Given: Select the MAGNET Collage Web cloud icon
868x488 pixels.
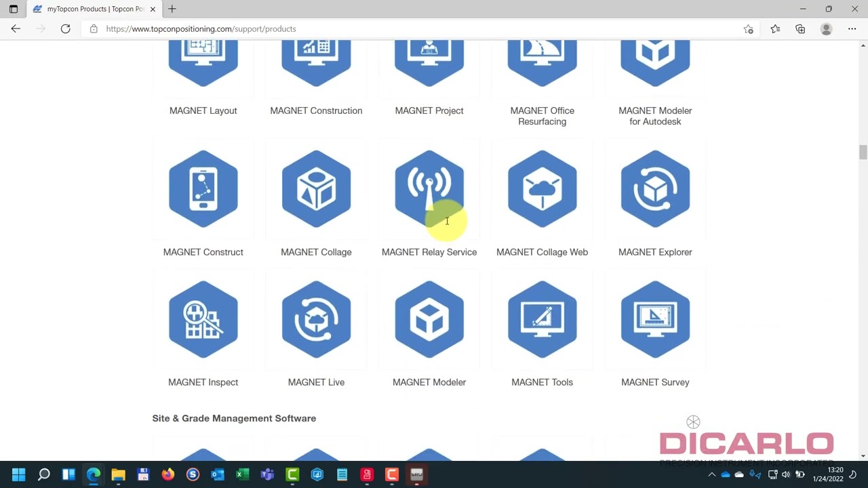Looking at the screenshot, I should pos(542,188).
